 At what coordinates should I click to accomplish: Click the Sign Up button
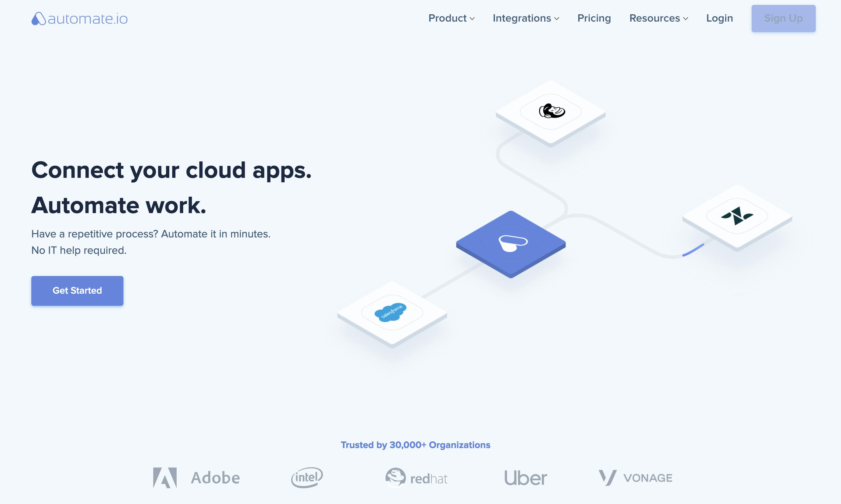[x=784, y=18]
